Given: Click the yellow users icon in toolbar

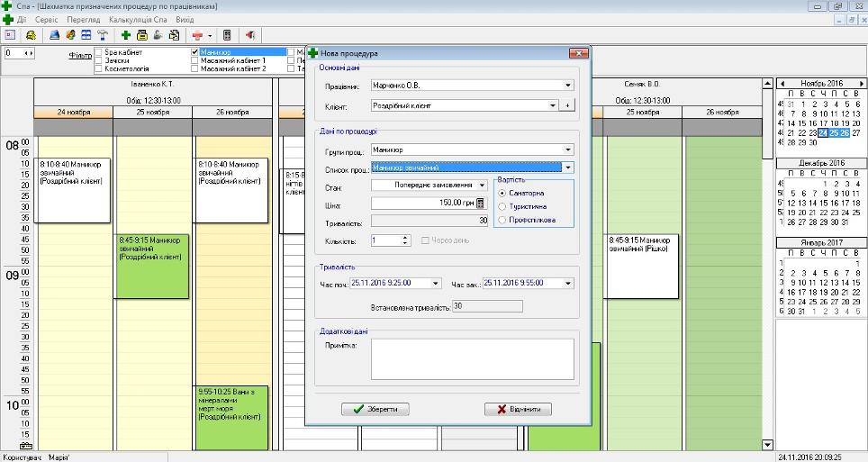Looking at the screenshot, I should pyautogui.click(x=31, y=35).
